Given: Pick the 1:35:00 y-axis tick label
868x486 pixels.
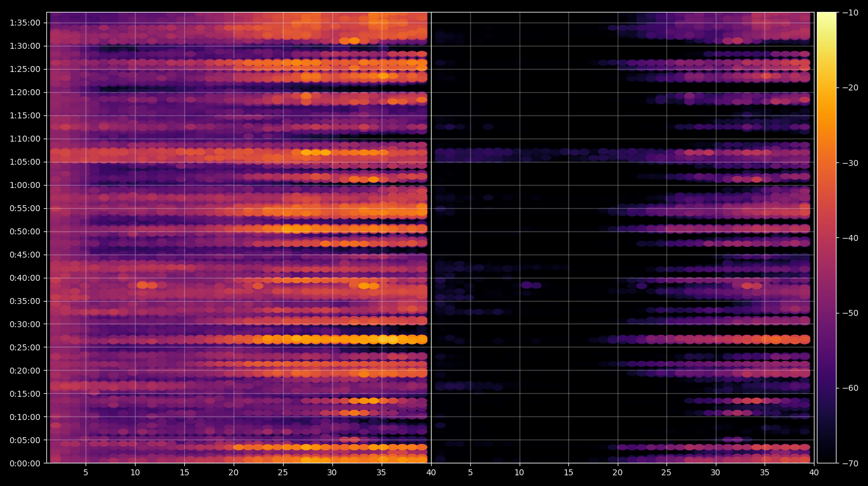Looking at the screenshot, I should click(x=25, y=23).
